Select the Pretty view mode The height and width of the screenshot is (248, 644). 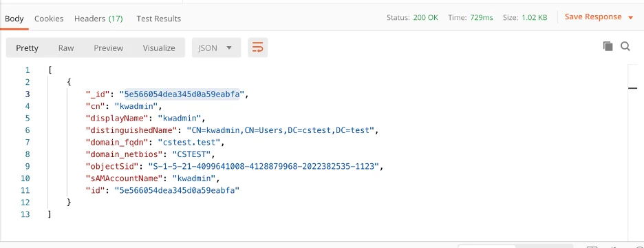tap(27, 48)
